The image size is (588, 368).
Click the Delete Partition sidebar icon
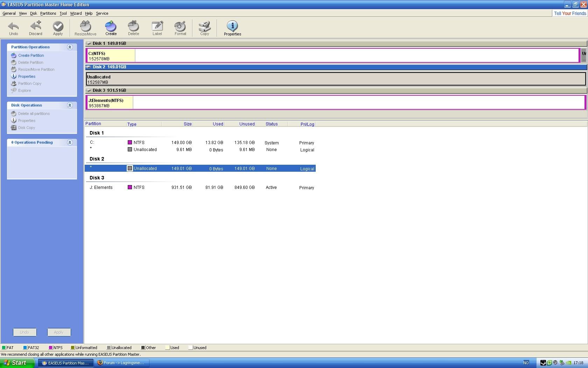(14, 62)
